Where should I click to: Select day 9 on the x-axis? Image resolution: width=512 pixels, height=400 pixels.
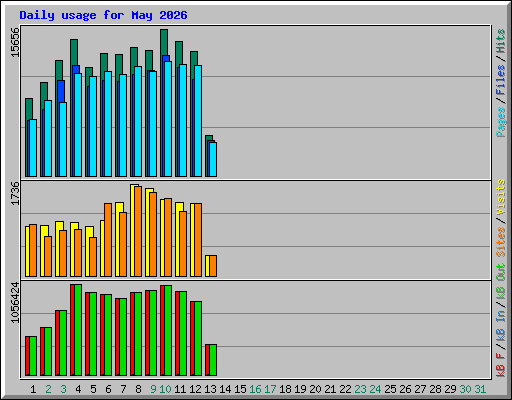[153, 389]
